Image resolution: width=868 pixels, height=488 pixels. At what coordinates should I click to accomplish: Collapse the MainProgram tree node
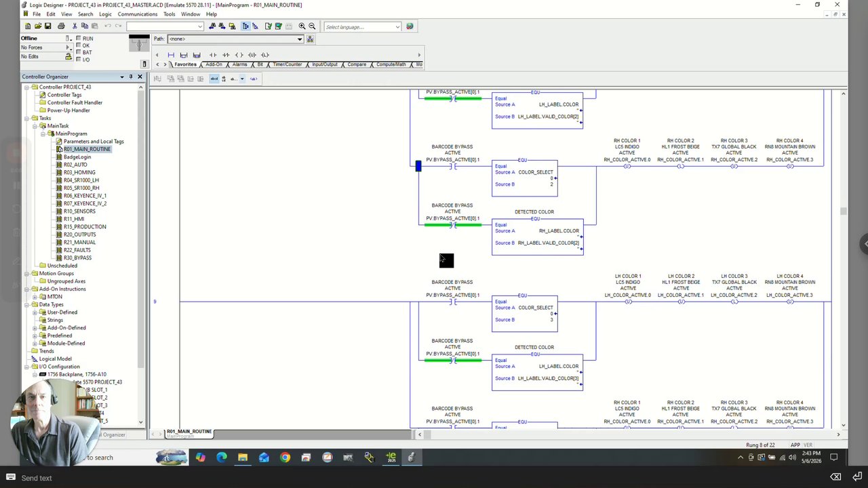click(43, 134)
